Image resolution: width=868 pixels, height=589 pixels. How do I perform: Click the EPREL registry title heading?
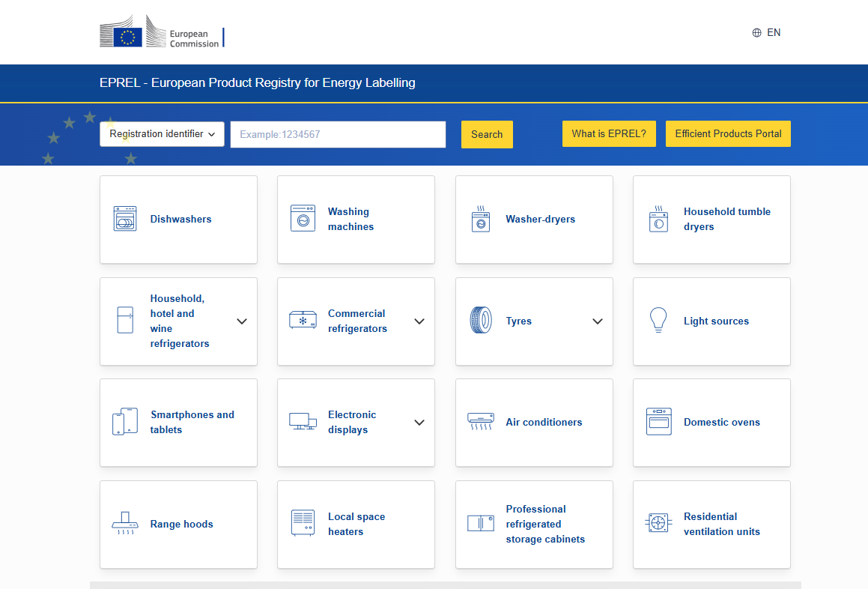tap(258, 82)
